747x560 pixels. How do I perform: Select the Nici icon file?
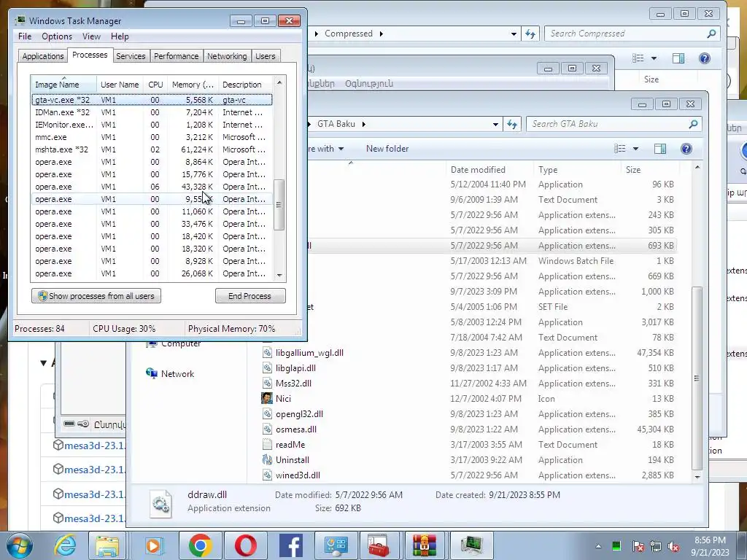click(283, 399)
